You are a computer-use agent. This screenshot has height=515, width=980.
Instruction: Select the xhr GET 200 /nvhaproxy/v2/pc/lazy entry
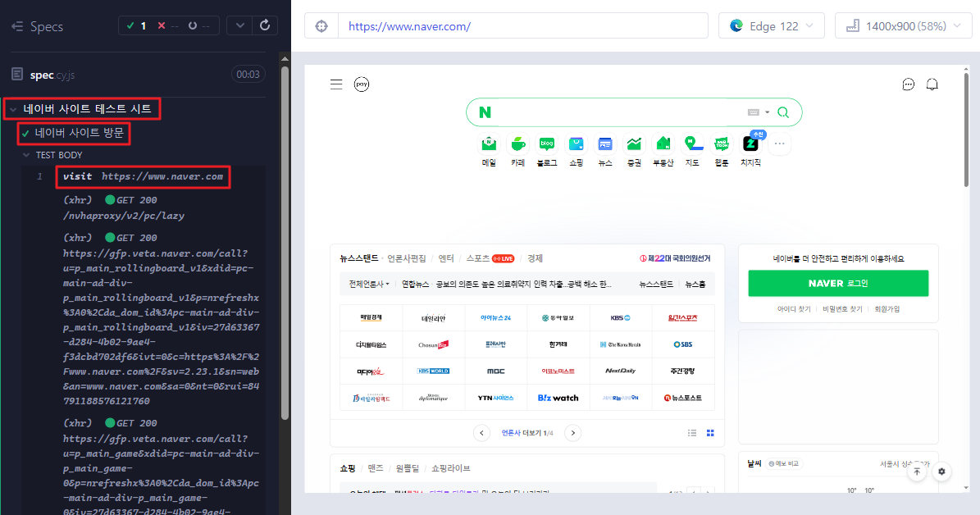click(123, 207)
